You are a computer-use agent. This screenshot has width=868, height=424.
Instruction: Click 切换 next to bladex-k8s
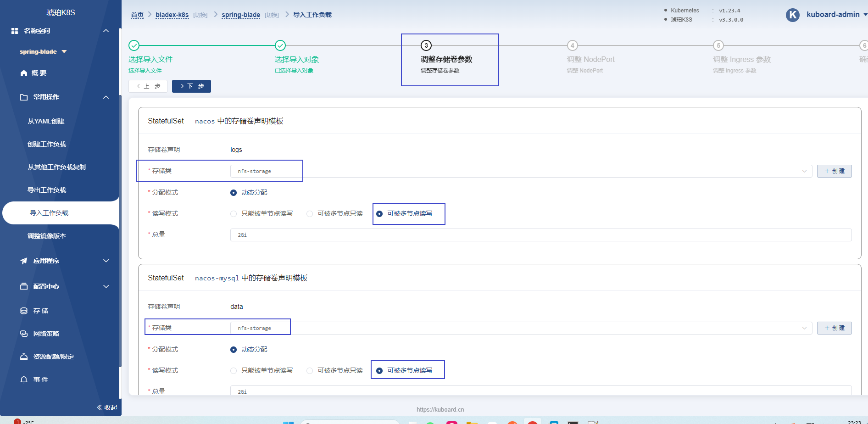200,15
